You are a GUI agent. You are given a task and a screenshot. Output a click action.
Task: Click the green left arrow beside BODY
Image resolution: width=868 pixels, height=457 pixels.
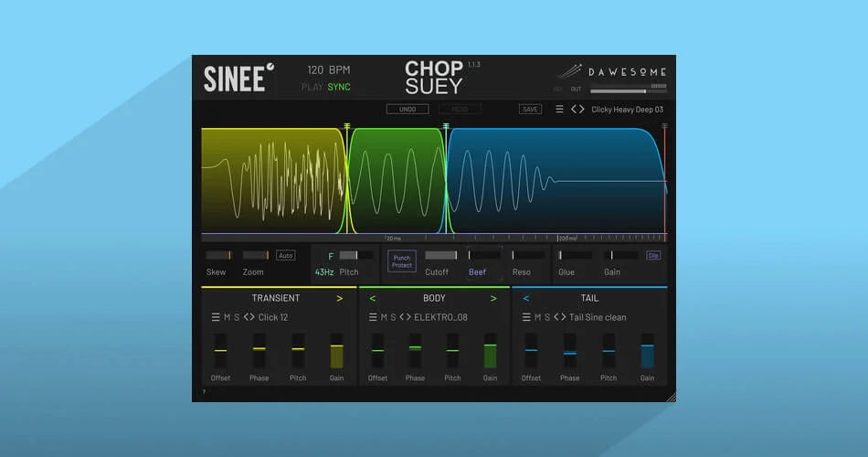tap(373, 299)
